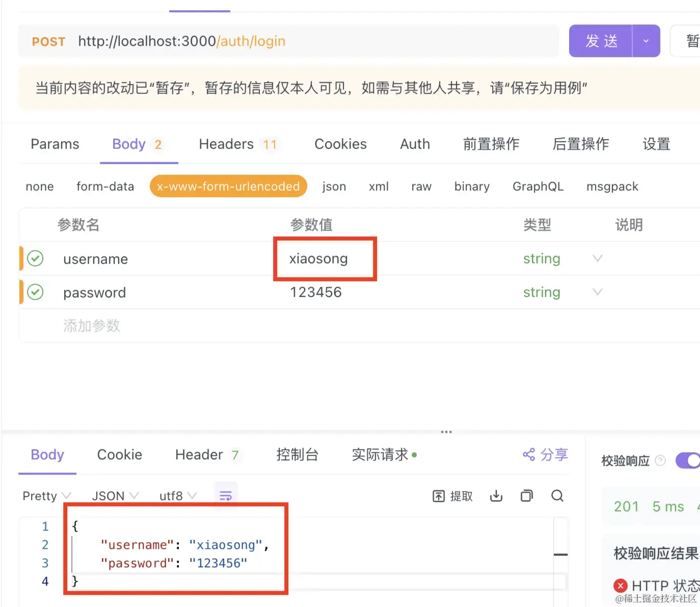Open the Auth tab

415,144
